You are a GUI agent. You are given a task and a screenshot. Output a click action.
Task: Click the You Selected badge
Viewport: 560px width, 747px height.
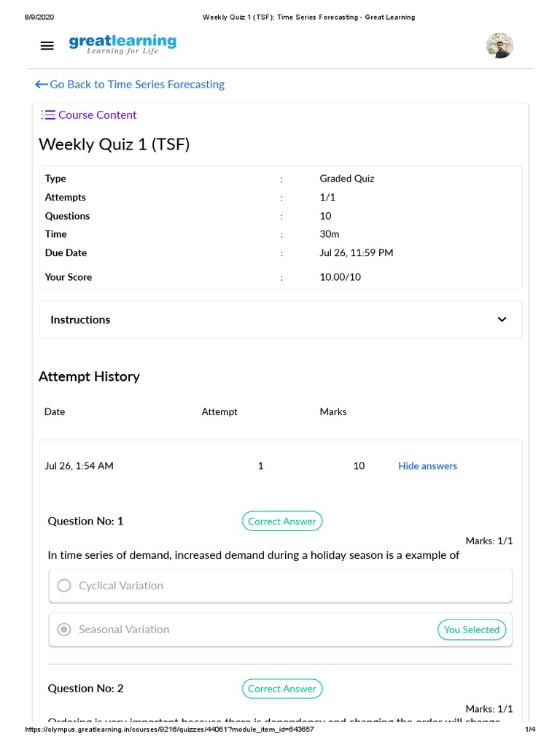tap(472, 630)
